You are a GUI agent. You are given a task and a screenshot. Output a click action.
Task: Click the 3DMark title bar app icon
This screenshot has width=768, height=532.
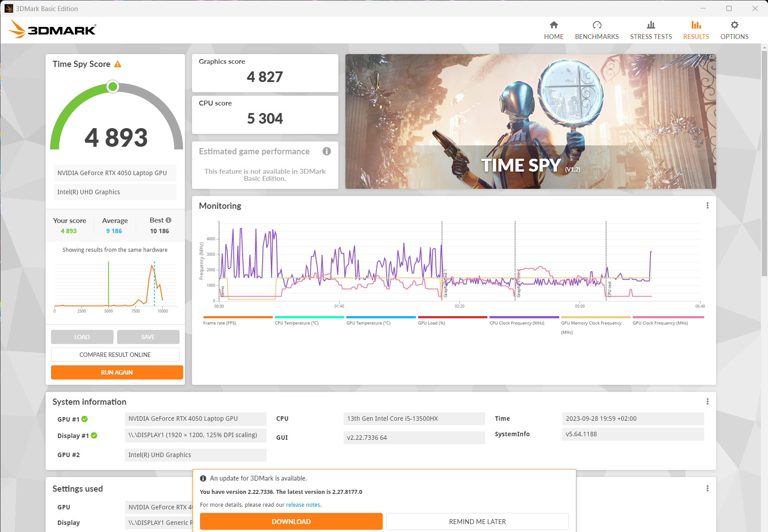pyautogui.click(x=9, y=8)
